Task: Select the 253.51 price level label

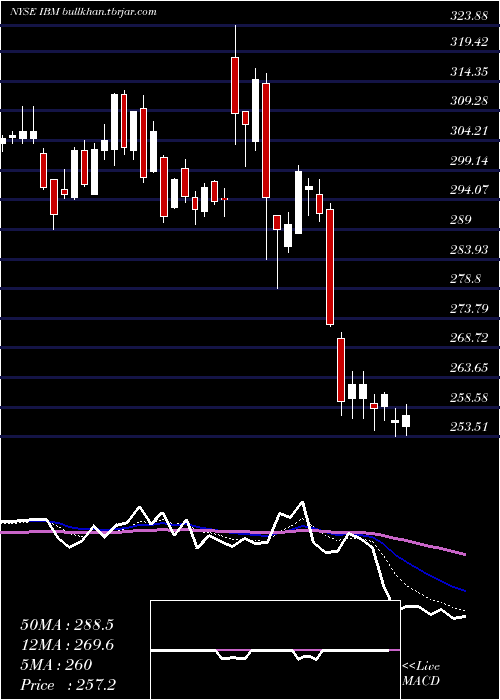Action: pos(469,427)
